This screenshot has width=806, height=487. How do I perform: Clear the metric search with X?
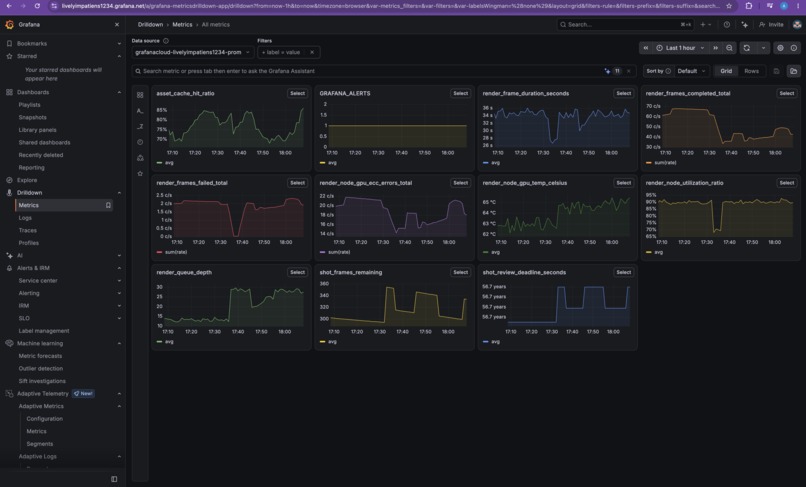pyautogui.click(x=629, y=71)
